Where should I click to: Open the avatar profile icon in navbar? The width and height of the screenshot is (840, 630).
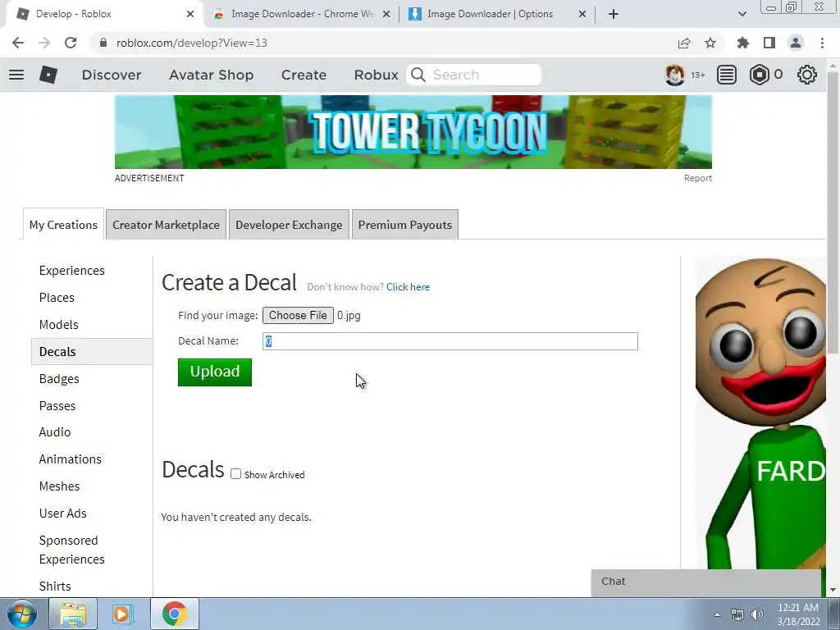(x=674, y=75)
